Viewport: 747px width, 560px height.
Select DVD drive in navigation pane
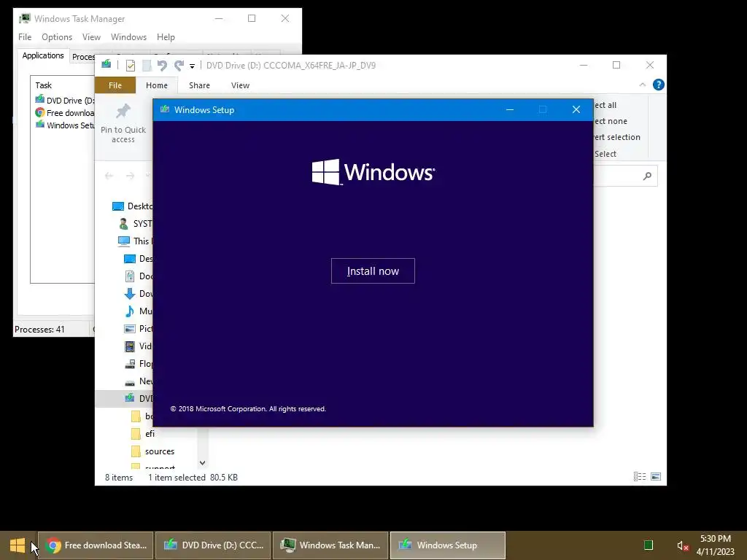point(138,399)
